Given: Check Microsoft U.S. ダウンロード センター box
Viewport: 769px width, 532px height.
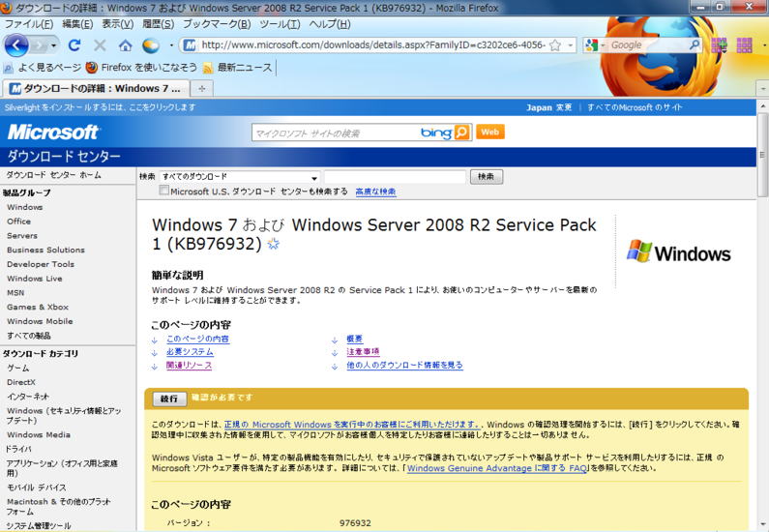Looking at the screenshot, I should (164, 191).
